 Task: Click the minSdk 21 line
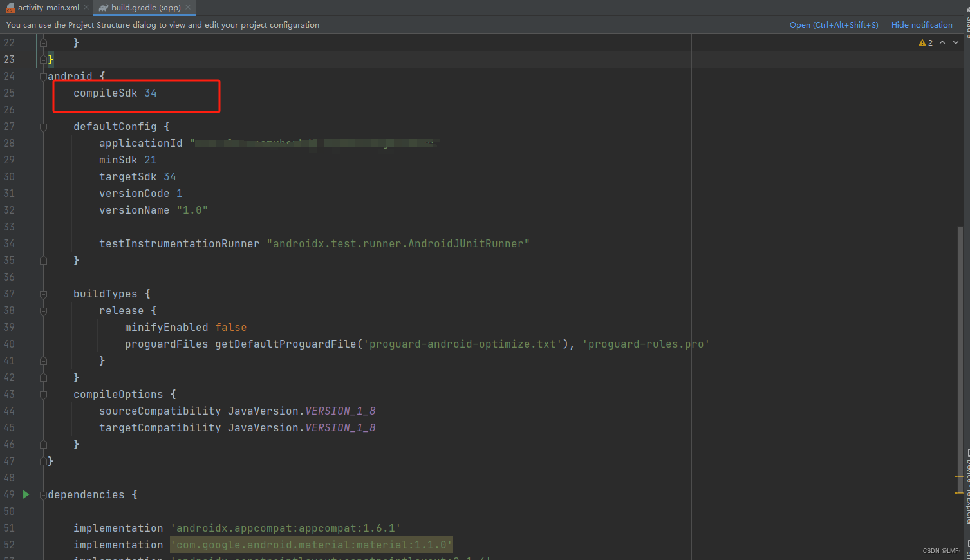pos(128,160)
